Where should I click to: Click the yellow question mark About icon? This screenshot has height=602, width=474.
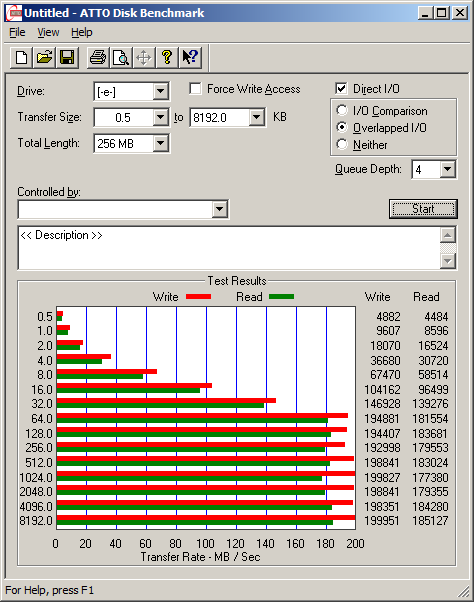167,58
